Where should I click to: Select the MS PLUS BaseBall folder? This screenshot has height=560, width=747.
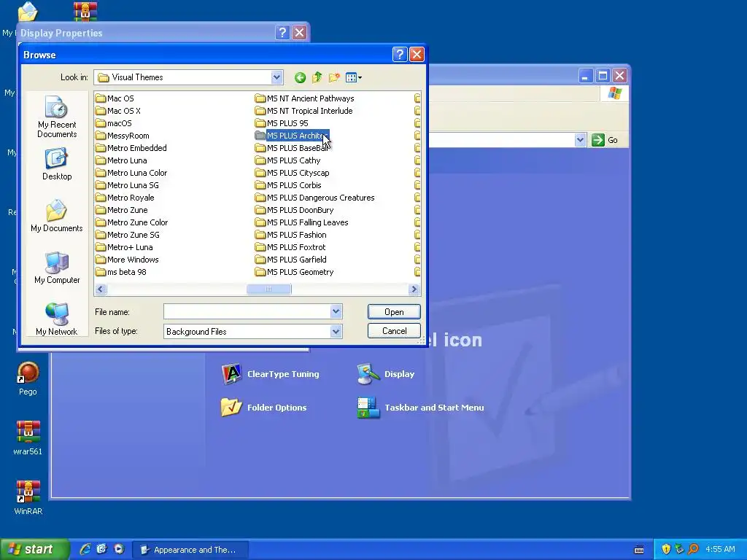tap(292, 148)
